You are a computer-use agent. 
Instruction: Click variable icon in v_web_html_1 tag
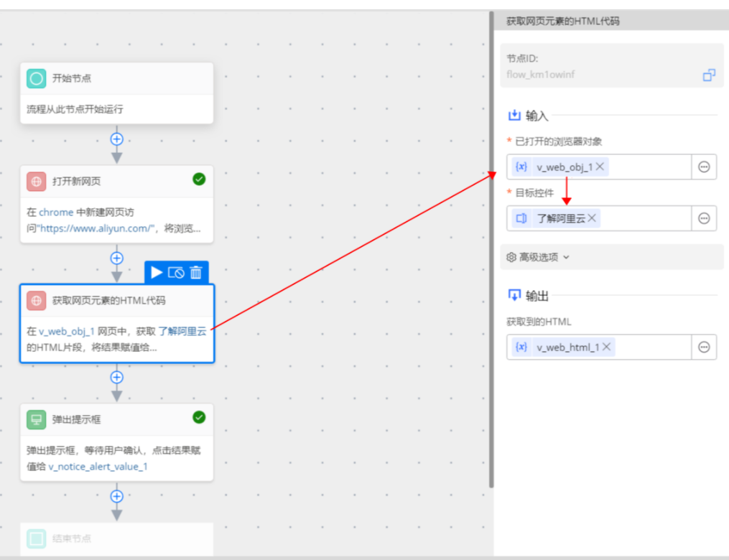pos(521,347)
